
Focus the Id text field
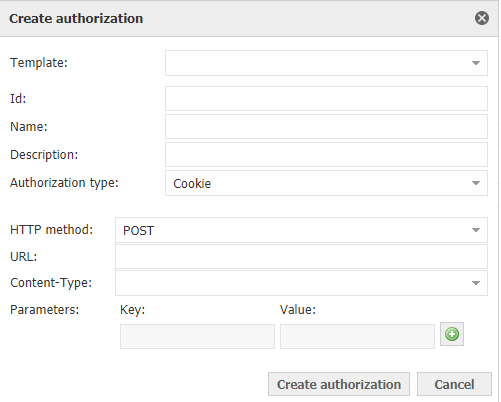coord(326,99)
